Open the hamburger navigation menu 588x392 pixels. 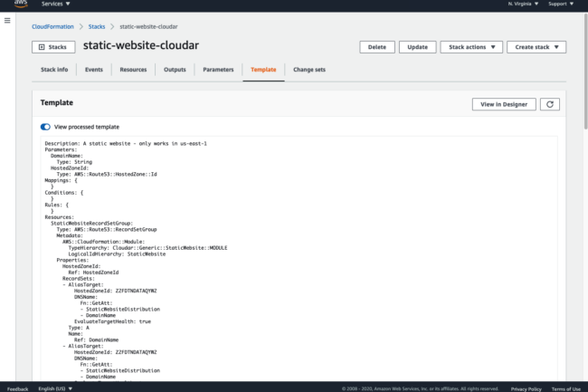click(7, 21)
